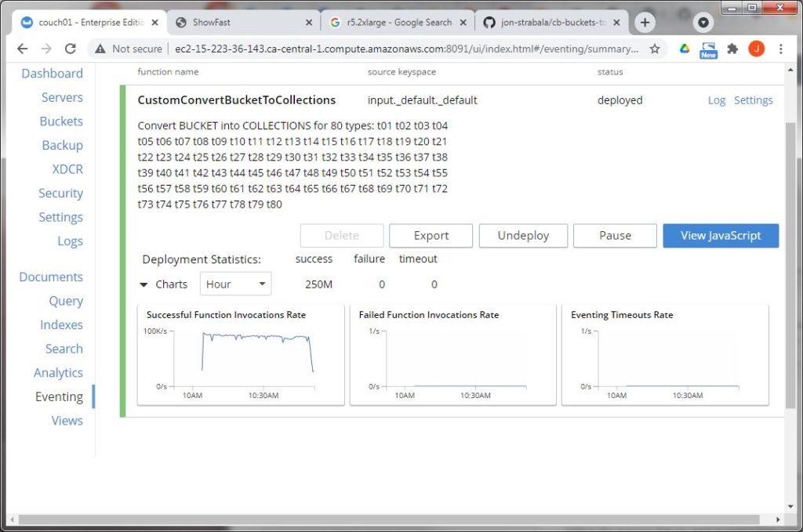Reload the current page
The height and width of the screenshot is (532, 803).
point(71,49)
